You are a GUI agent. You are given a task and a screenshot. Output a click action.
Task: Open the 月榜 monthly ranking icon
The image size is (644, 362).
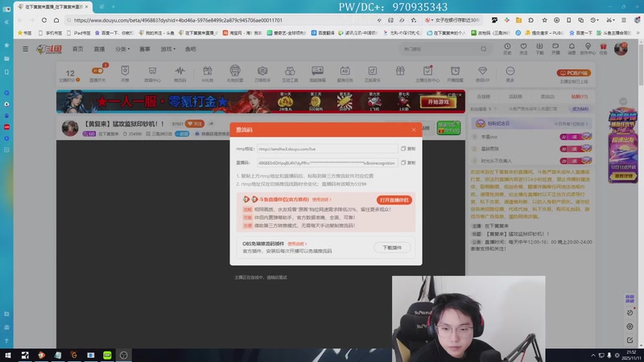coord(125,73)
